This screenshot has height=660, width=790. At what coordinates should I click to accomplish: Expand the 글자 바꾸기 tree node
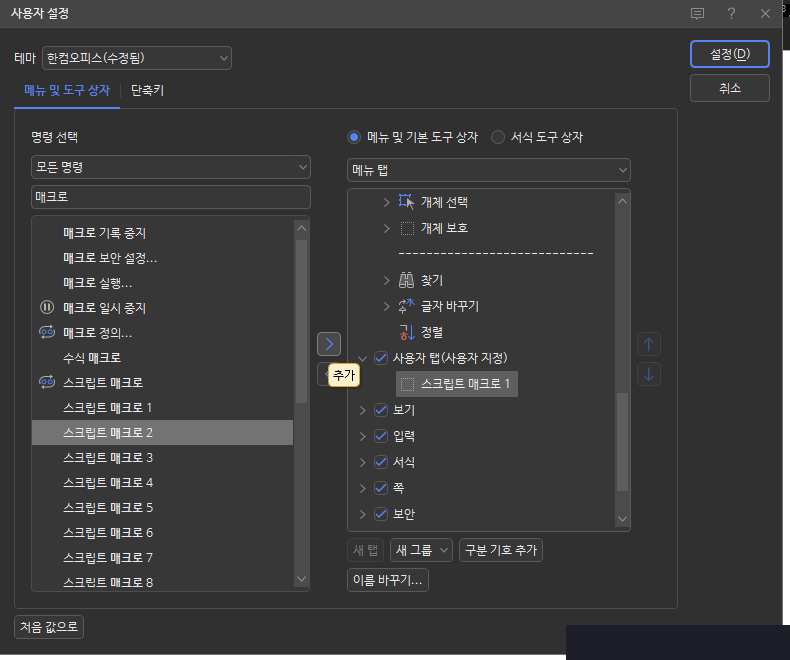(386, 306)
